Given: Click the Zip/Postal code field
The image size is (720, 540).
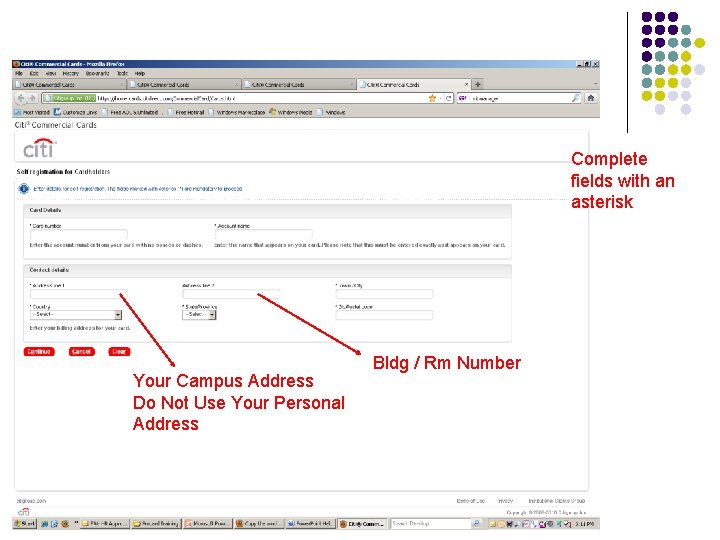Looking at the screenshot, I should [384, 315].
